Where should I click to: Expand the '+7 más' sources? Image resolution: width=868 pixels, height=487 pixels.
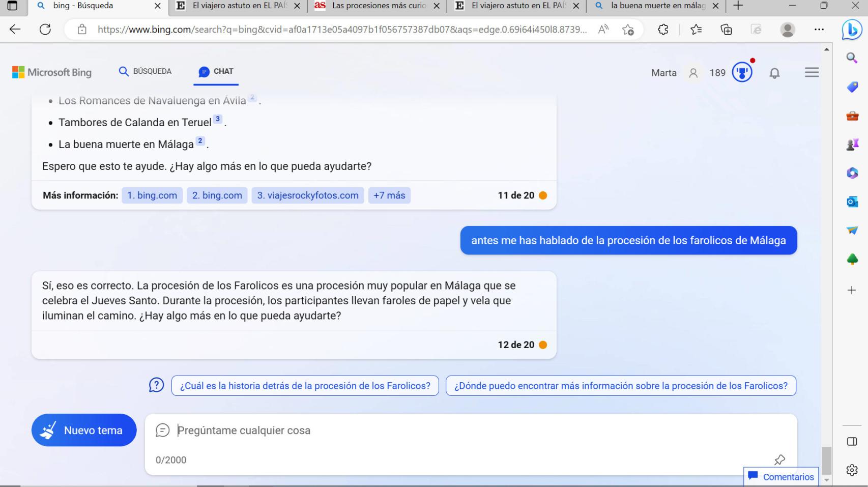389,195
